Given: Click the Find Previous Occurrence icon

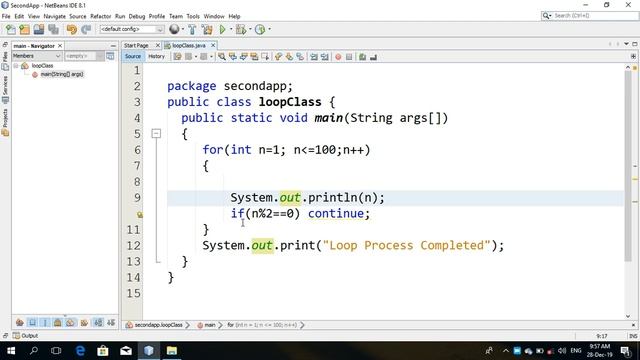Looking at the screenshot, I should 233,57.
